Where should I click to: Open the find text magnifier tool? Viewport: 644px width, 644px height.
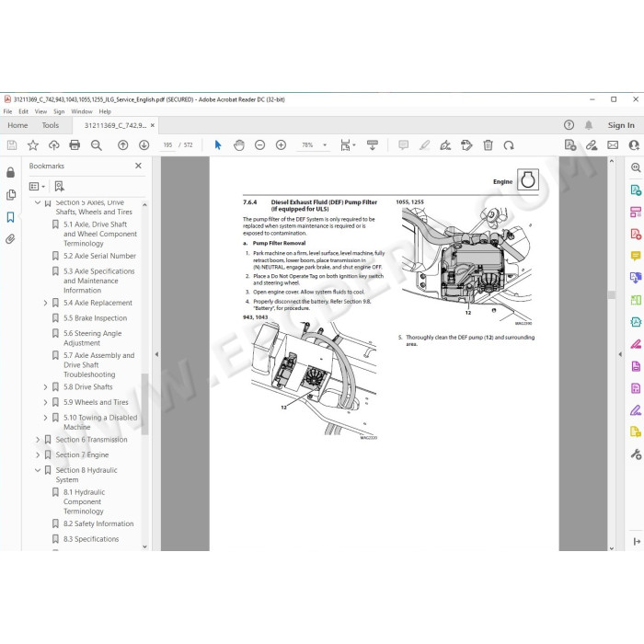tap(96, 145)
